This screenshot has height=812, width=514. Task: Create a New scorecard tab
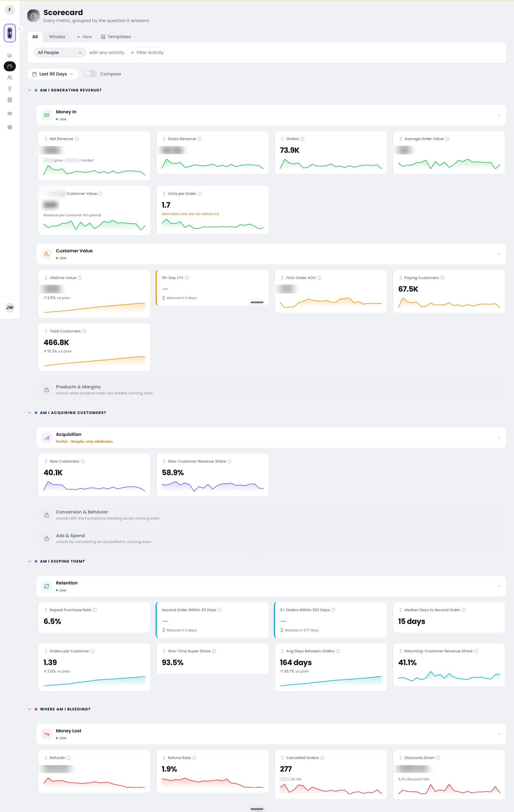click(84, 37)
